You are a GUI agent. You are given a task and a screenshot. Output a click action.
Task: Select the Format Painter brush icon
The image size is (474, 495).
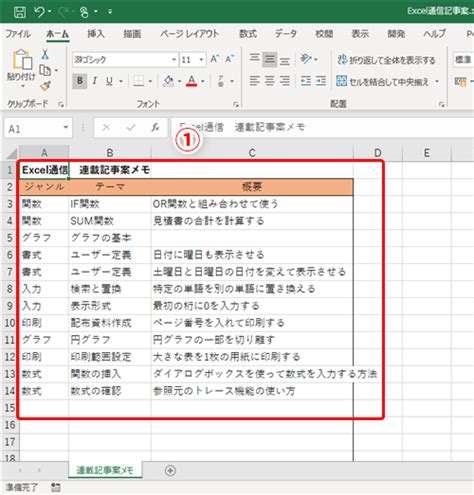tap(45, 86)
